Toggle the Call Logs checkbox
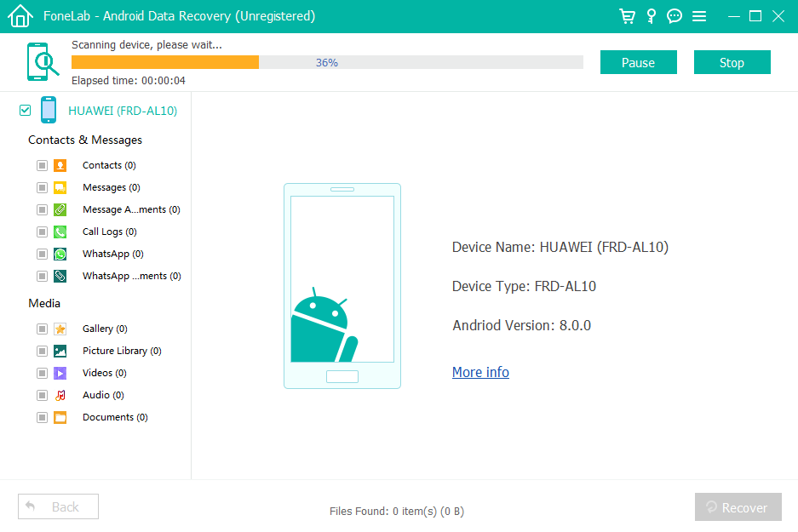Viewport: 798px width, 532px height. click(x=43, y=232)
